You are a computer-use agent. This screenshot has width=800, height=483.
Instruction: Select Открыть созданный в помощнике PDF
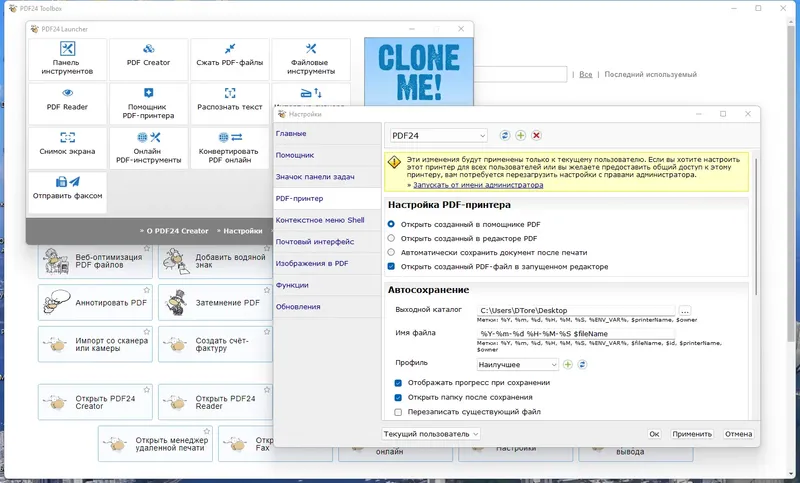(x=391, y=224)
